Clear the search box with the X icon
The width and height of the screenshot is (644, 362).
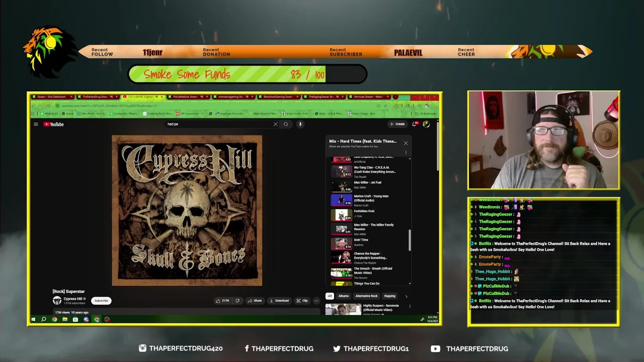pos(275,124)
